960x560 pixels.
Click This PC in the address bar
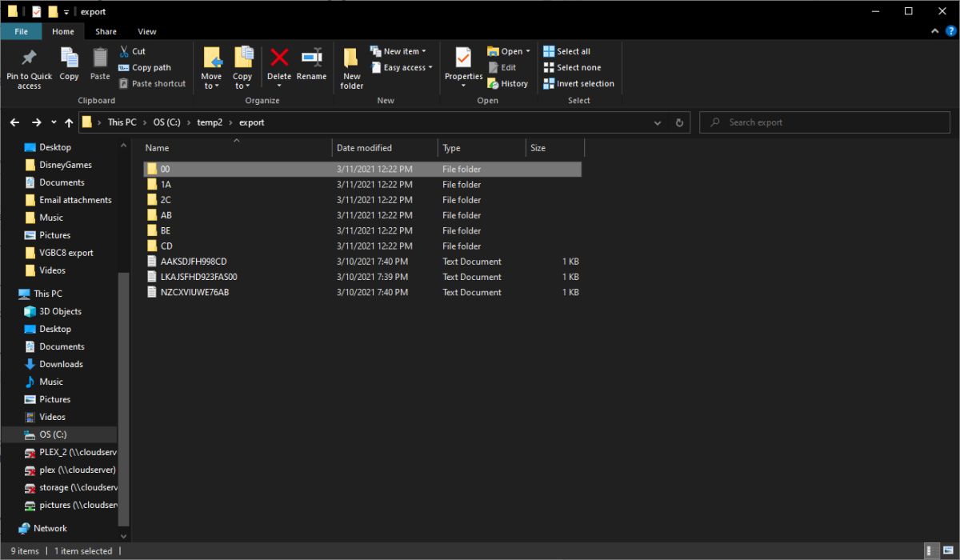click(x=122, y=122)
